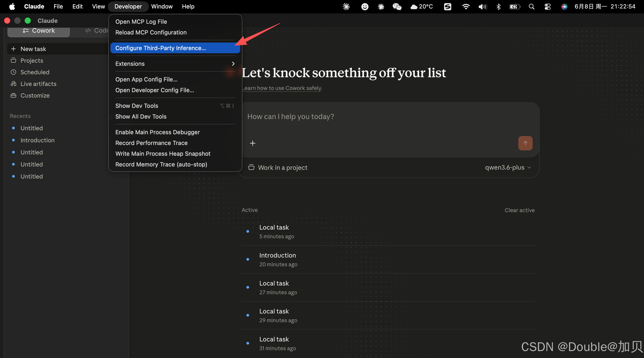Screen dimensions: 644x358
Task: Click the plus icon next to New task
Action: (13, 49)
